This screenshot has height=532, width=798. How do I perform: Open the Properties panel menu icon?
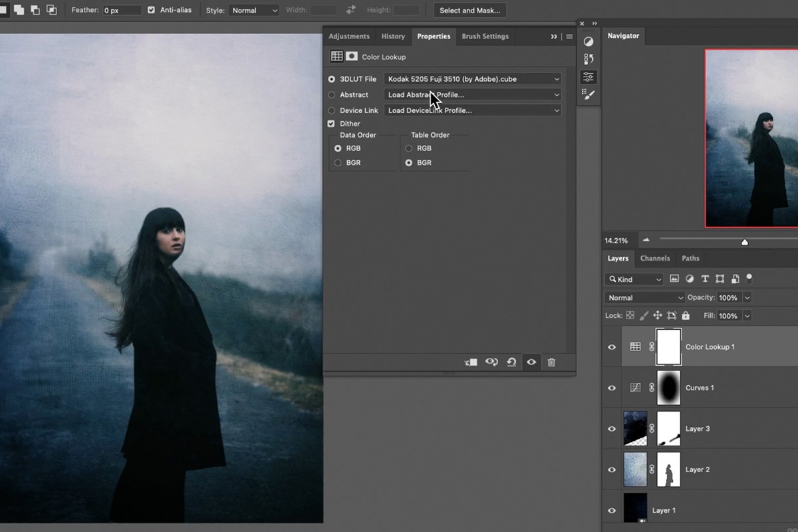coord(569,37)
